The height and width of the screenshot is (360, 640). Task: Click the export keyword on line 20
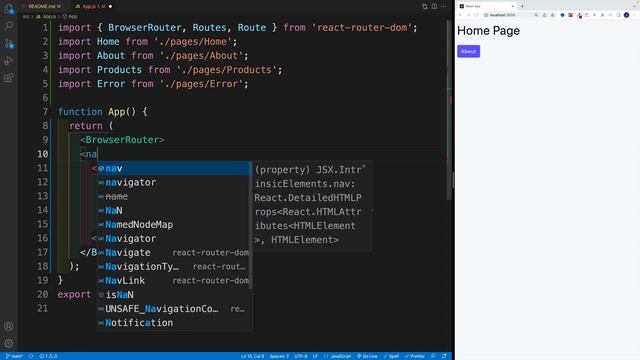pyautogui.click(x=74, y=294)
